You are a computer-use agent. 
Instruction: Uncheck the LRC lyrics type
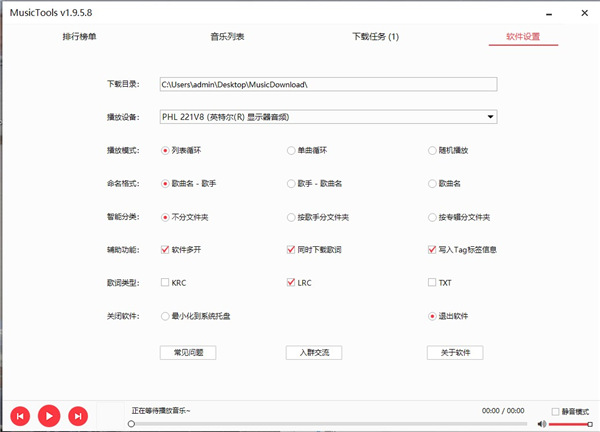click(x=291, y=283)
